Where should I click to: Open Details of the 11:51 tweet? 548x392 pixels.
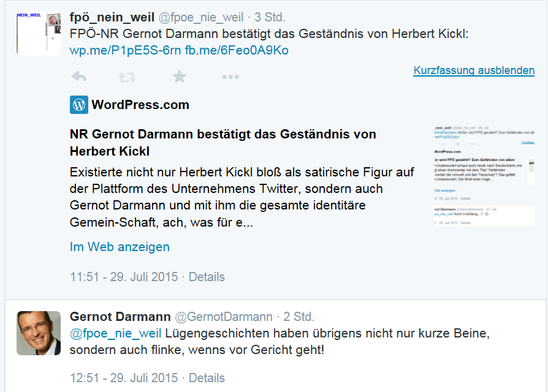[207, 277]
